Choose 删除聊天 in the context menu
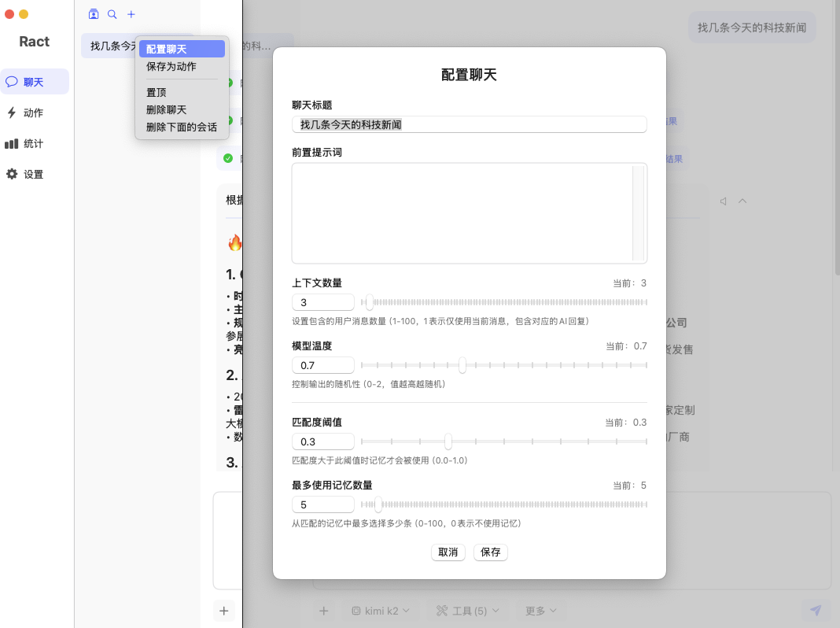This screenshot has width=840, height=628. pos(167,110)
